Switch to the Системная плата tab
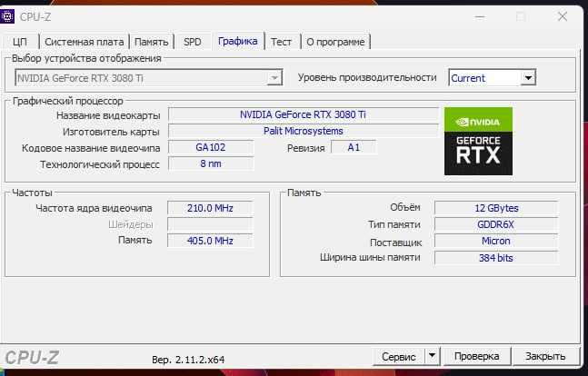 pos(84,42)
